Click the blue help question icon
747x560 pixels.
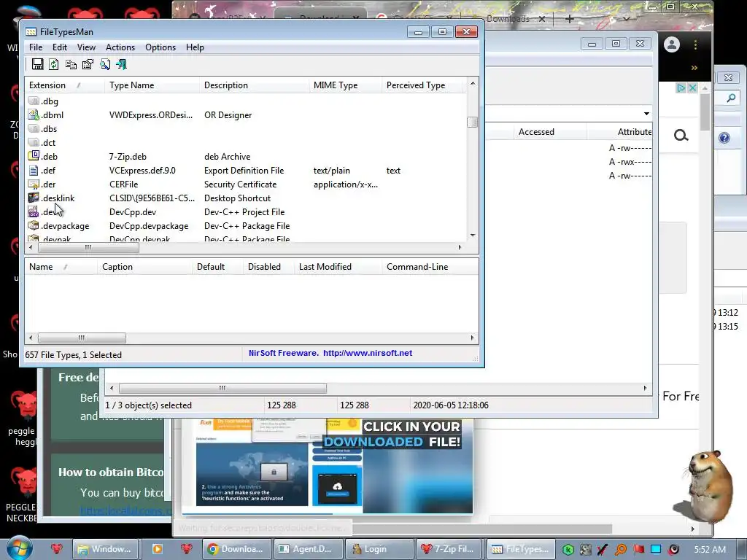pos(724,138)
